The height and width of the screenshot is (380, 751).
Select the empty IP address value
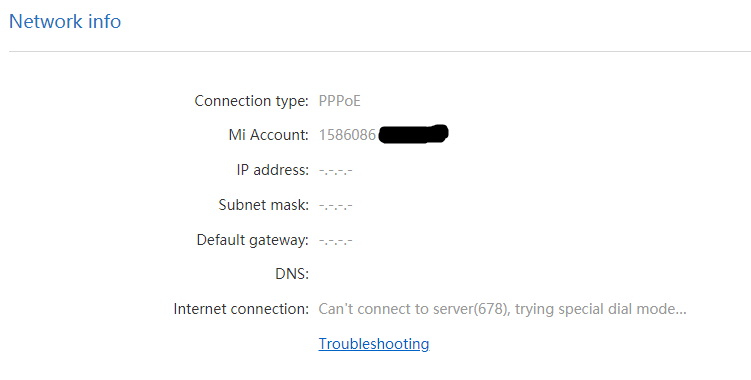pos(335,171)
